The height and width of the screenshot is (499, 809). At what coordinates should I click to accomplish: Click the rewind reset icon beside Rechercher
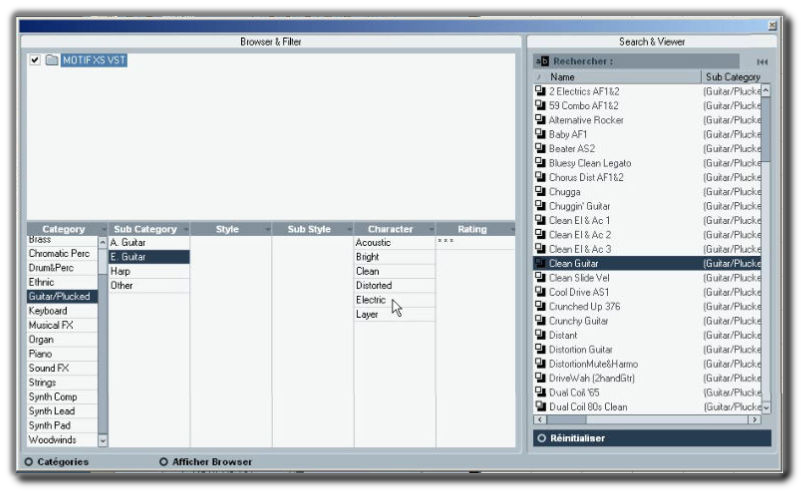(762, 62)
